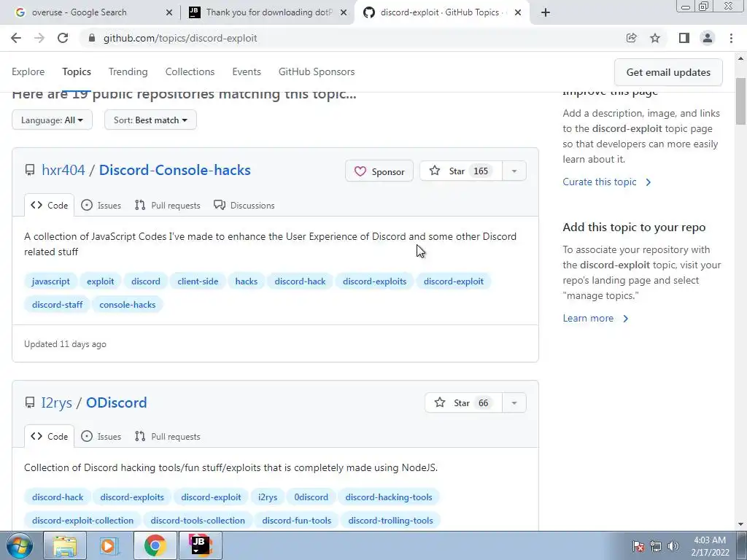
Task: Open the Explore navigation item
Action: click(28, 71)
